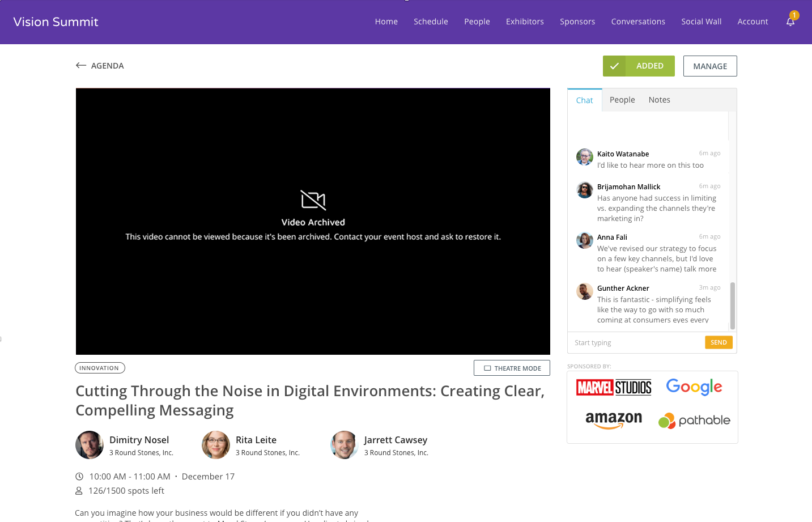
Task: Switch to the Notes tab
Action: (x=660, y=100)
